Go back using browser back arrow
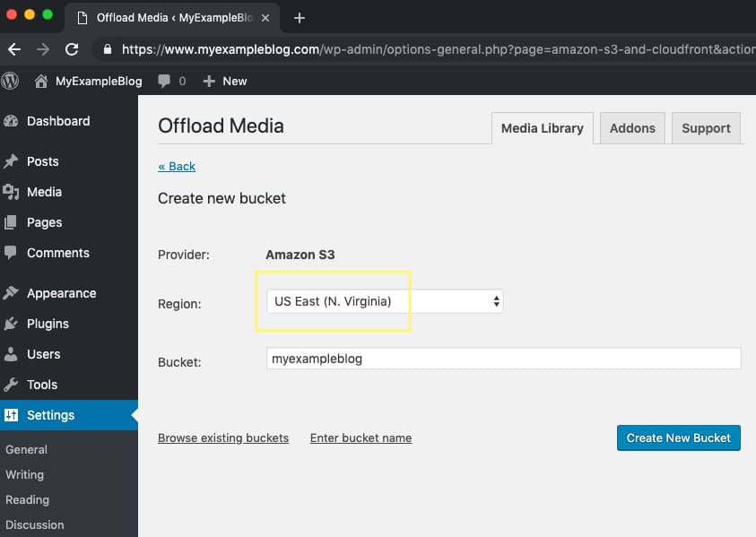This screenshot has height=537, width=756. [14, 49]
